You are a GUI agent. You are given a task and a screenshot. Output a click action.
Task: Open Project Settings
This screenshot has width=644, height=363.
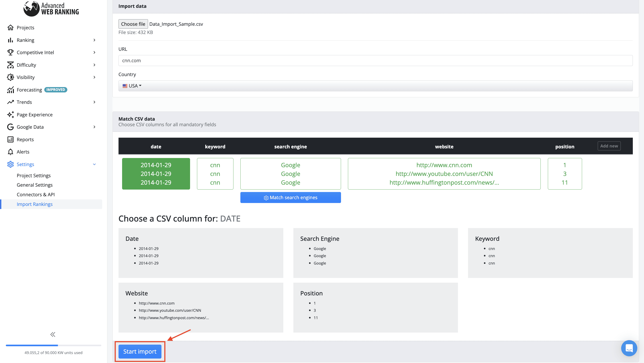tap(34, 175)
